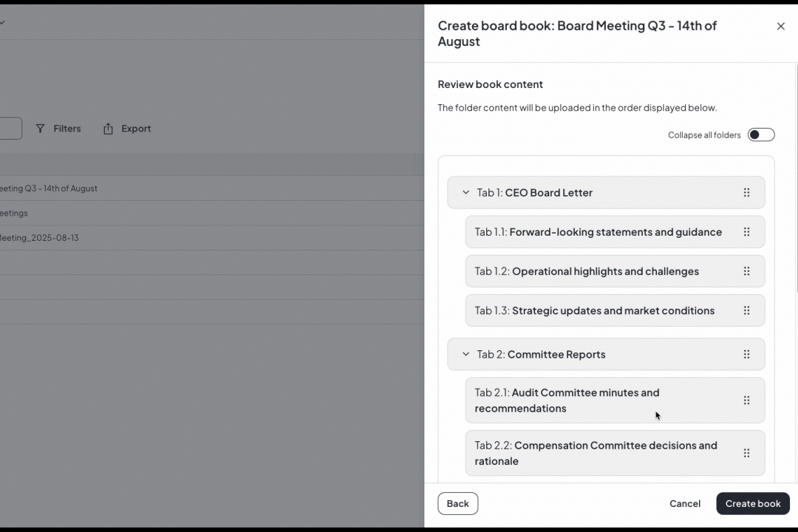Collapse Tab 2: Committee Reports section
The height and width of the screenshot is (532, 798).
(465, 354)
